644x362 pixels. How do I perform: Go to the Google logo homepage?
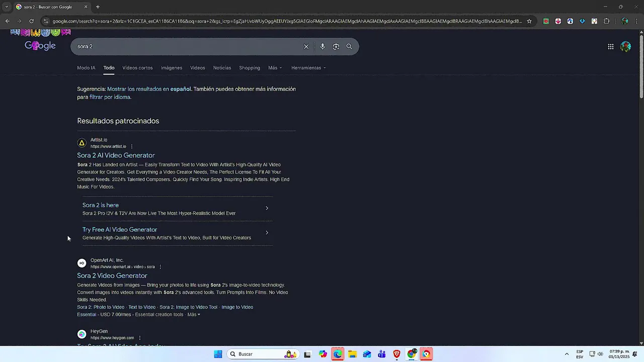(40, 46)
